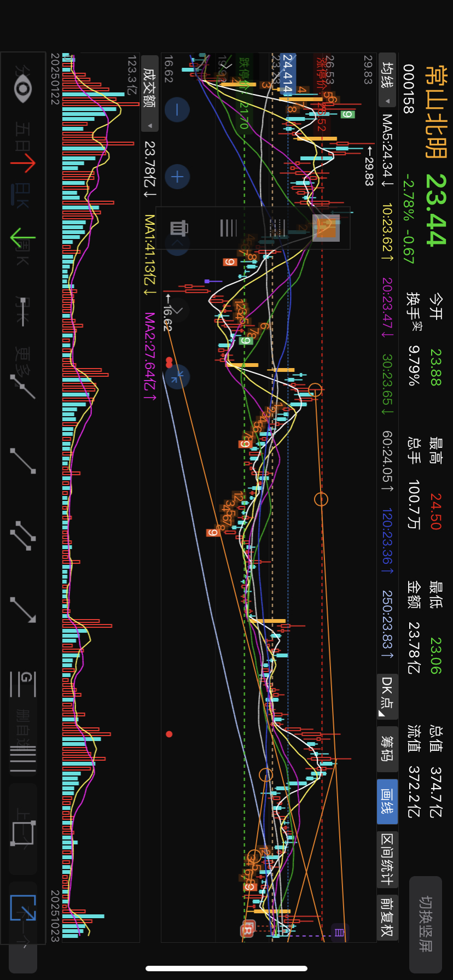Tap the stock code 000158
Screen dimensions: 453x980
(x=408, y=89)
